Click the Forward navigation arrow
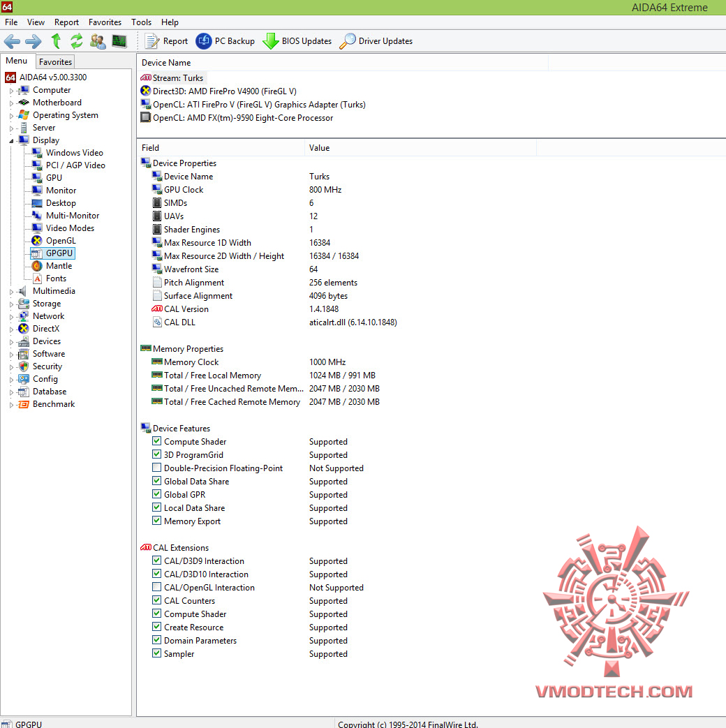The width and height of the screenshot is (726, 728). point(33,41)
